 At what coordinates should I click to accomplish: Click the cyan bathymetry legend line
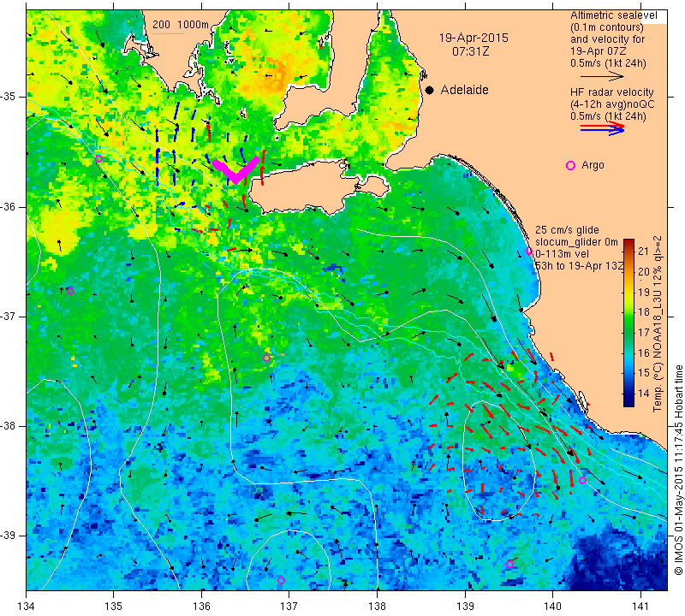pyautogui.click(x=169, y=33)
